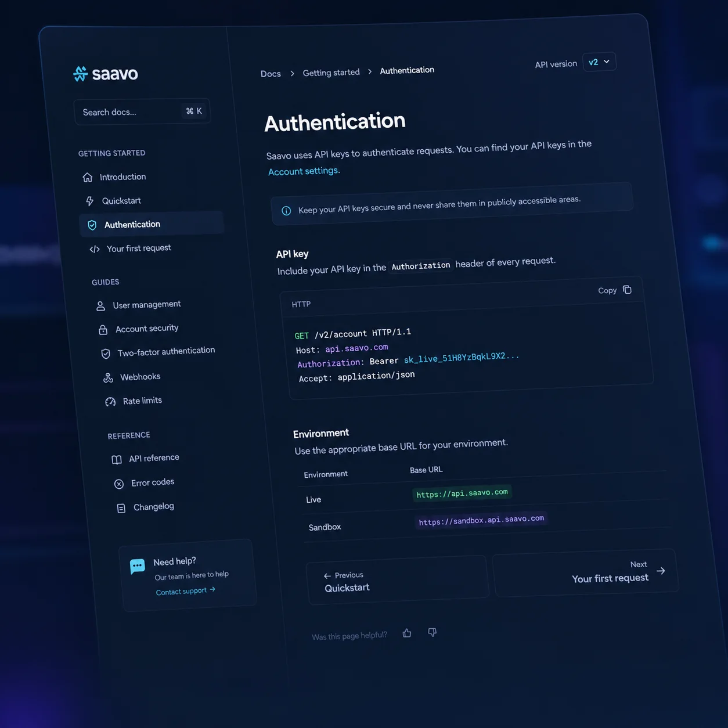
Task: Click the person icon beside User management
Action: (100, 306)
